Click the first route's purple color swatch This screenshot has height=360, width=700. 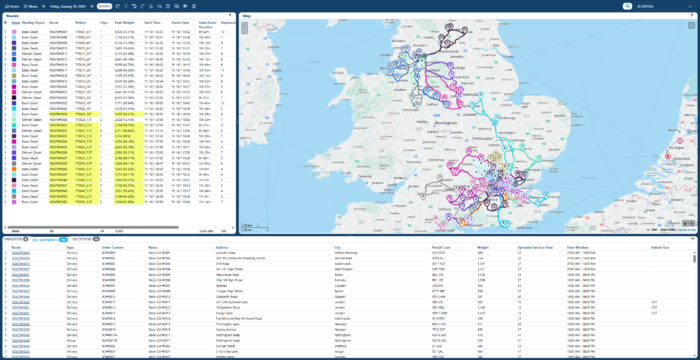point(14,32)
